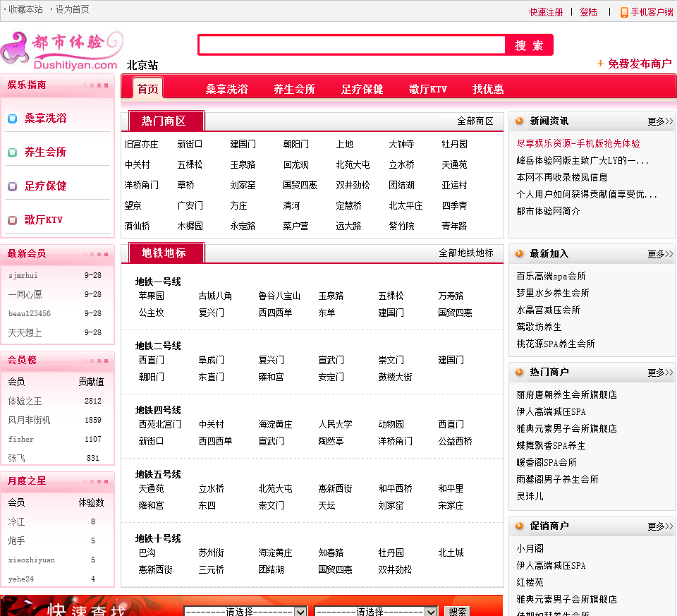
Task: Open 巴沟 station under 地铁十号线
Action: click(x=147, y=553)
